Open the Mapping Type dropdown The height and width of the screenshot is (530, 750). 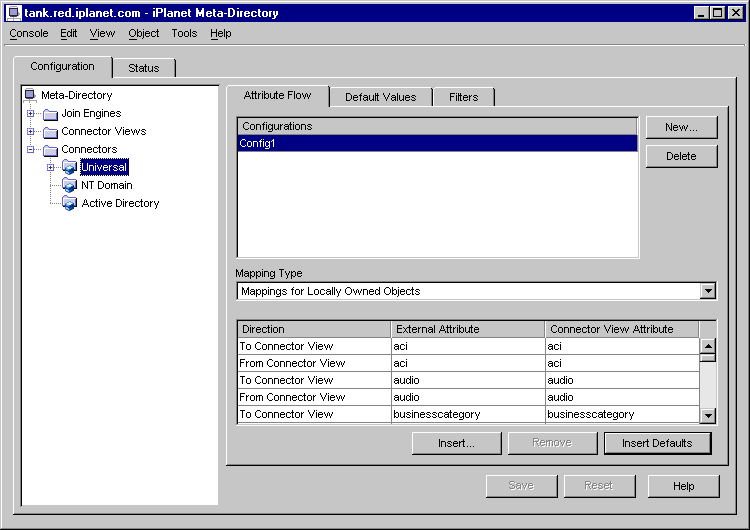[708, 291]
